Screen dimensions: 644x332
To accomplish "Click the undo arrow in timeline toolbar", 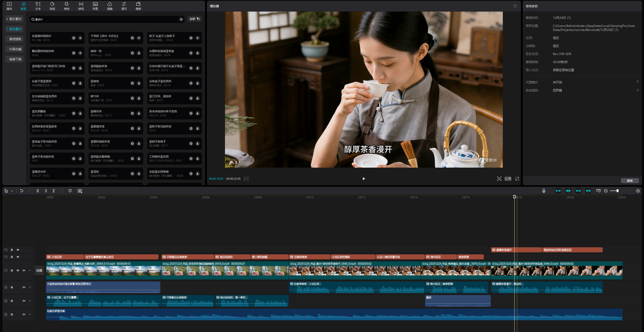I will [22, 191].
